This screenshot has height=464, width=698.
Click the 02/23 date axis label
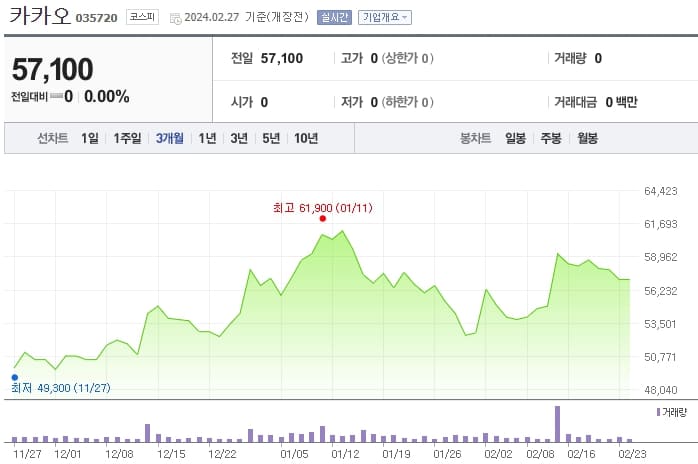click(632, 454)
